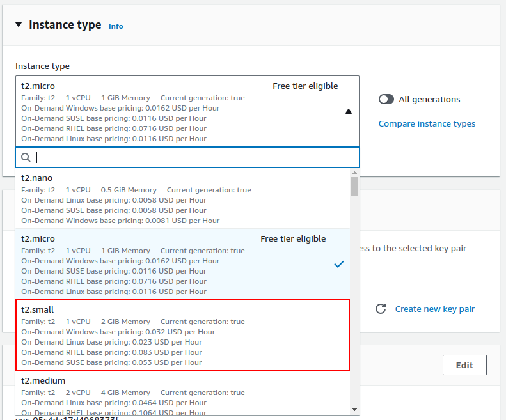Click the dropdown list scrollbar thumb
Screen dimensions: 506x420
354,187
